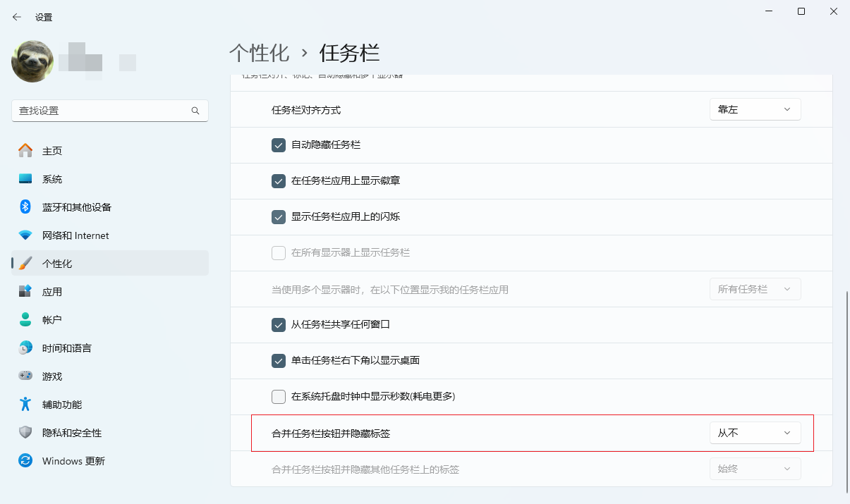850x504 pixels.
Task: Click the user profile avatar picture
Action: coord(32,61)
